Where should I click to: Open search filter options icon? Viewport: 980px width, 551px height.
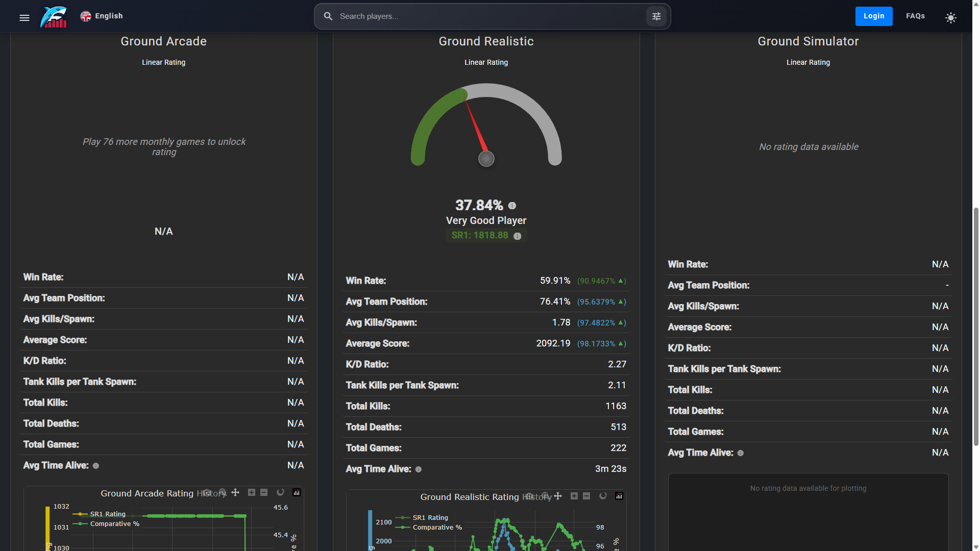(656, 17)
